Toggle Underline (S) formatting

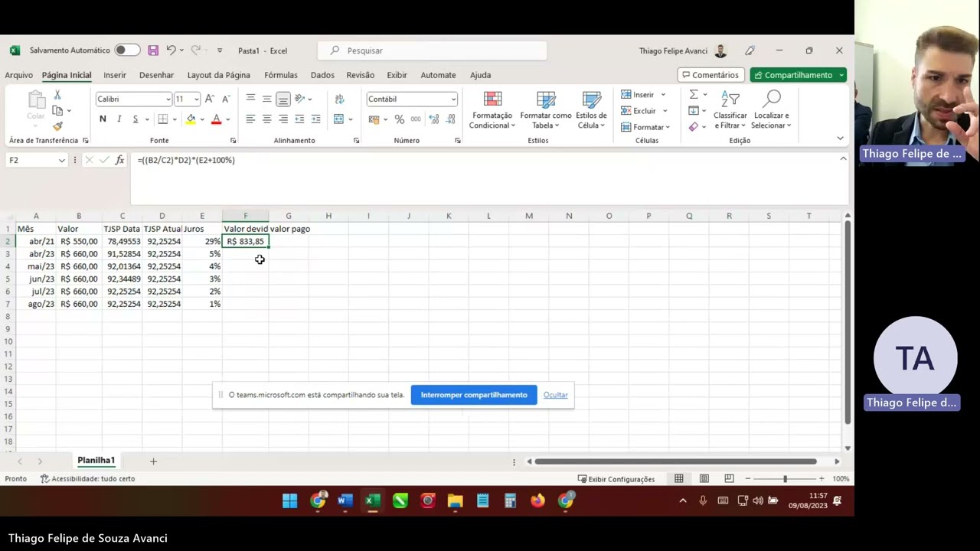click(136, 119)
